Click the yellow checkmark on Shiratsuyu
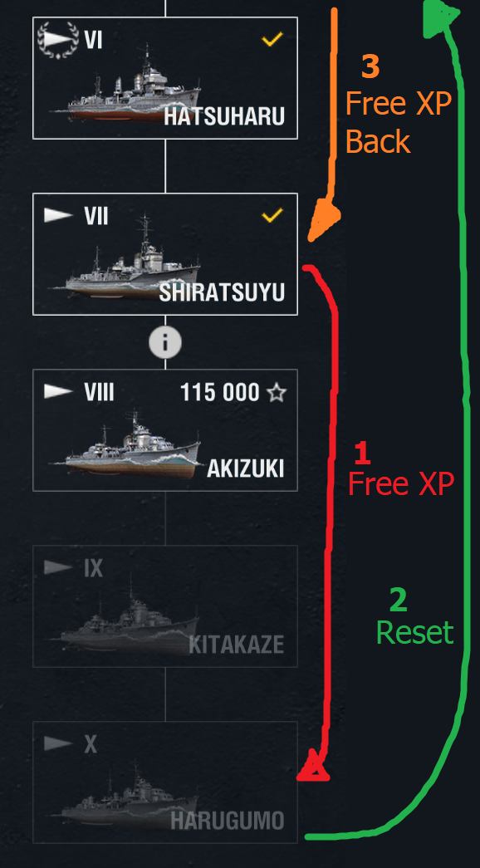This screenshot has height=868, width=480. (272, 215)
